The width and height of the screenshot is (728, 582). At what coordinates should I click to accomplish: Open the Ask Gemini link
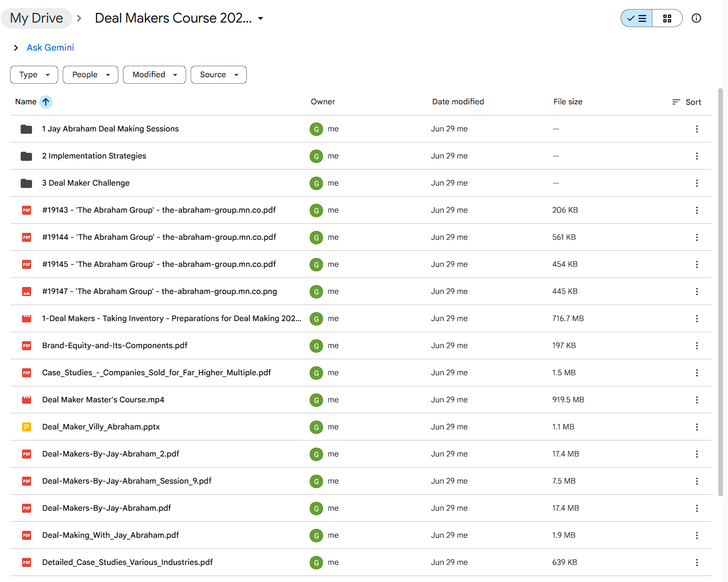click(50, 48)
